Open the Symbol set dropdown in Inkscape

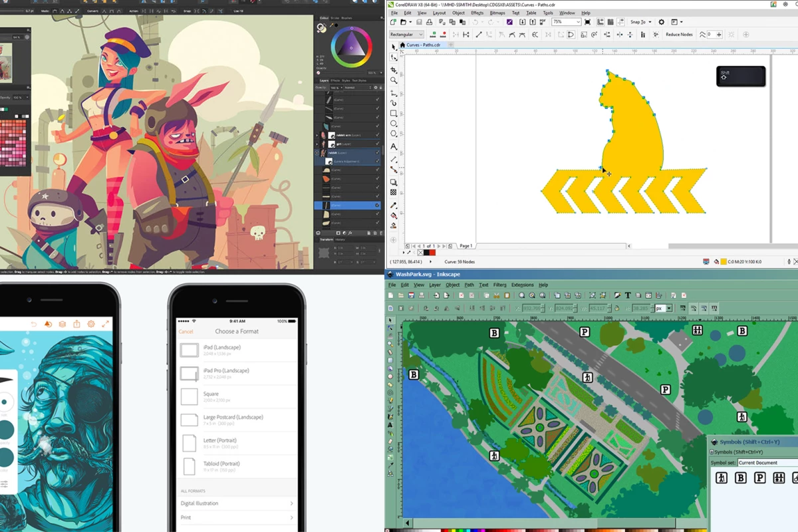[x=758, y=463]
